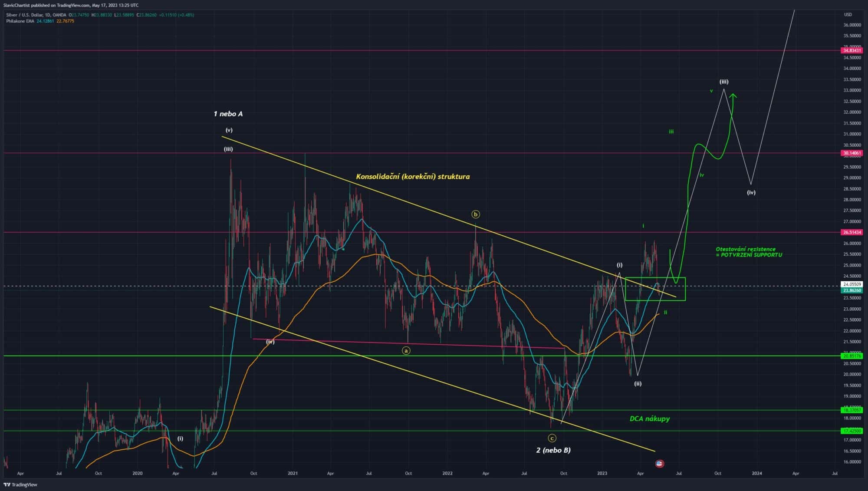Image resolution: width=868 pixels, height=491 pixels.
Task: Select the 30.14061 price level label
Action: (852, 153)
